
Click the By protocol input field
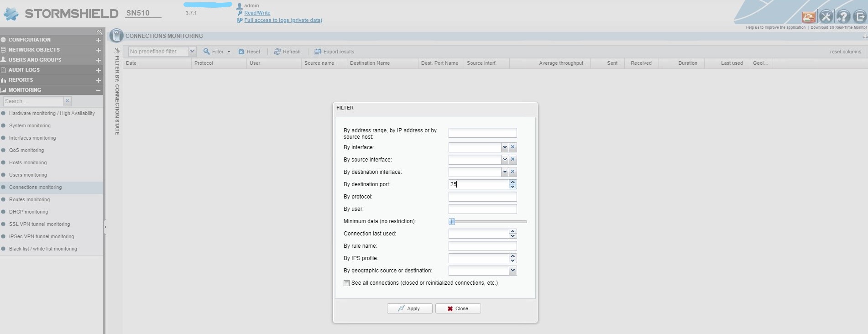point(482,197)
